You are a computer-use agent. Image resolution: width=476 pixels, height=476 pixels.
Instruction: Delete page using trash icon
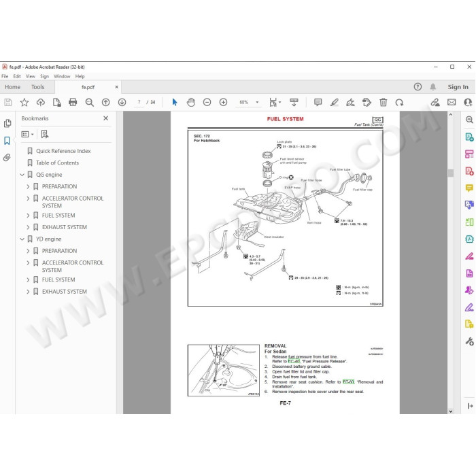384,102
